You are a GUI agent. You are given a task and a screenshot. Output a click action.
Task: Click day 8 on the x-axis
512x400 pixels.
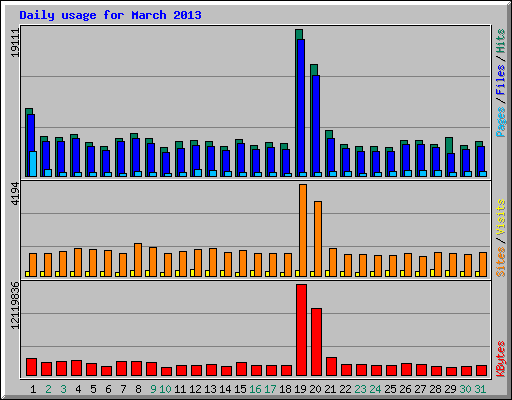pos(138,389)
